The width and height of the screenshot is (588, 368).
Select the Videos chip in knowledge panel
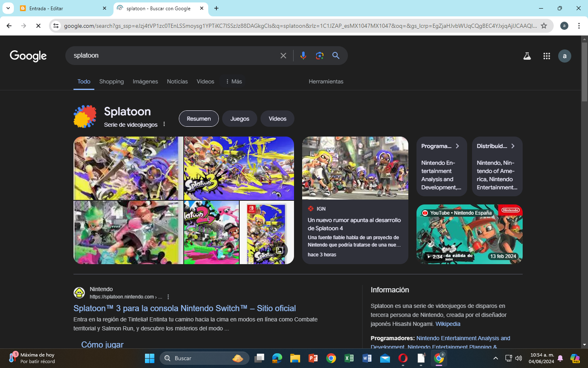coord(278,119)
